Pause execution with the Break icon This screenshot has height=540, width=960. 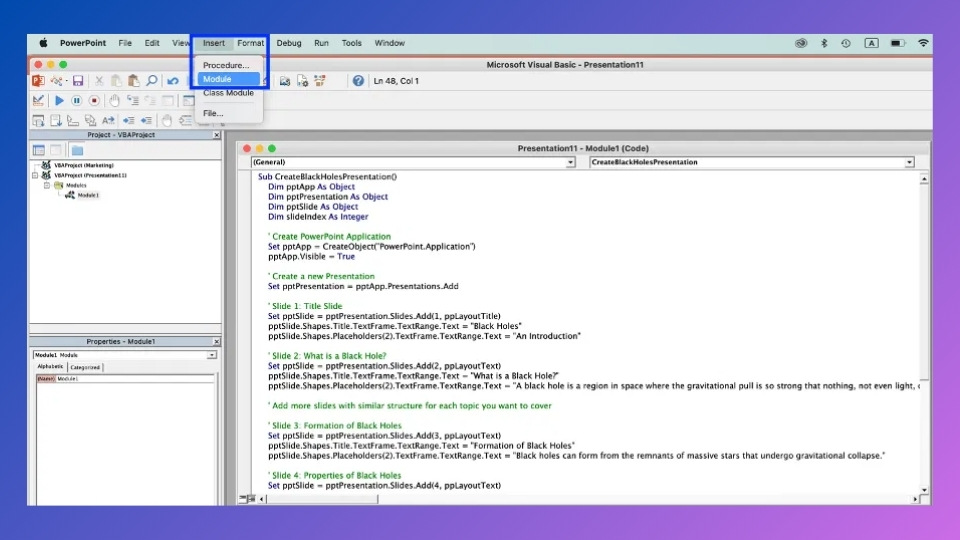(x=77, y=100)
